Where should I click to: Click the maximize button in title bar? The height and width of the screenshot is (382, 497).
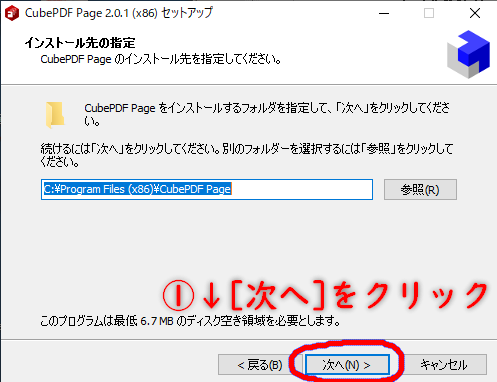429,13
